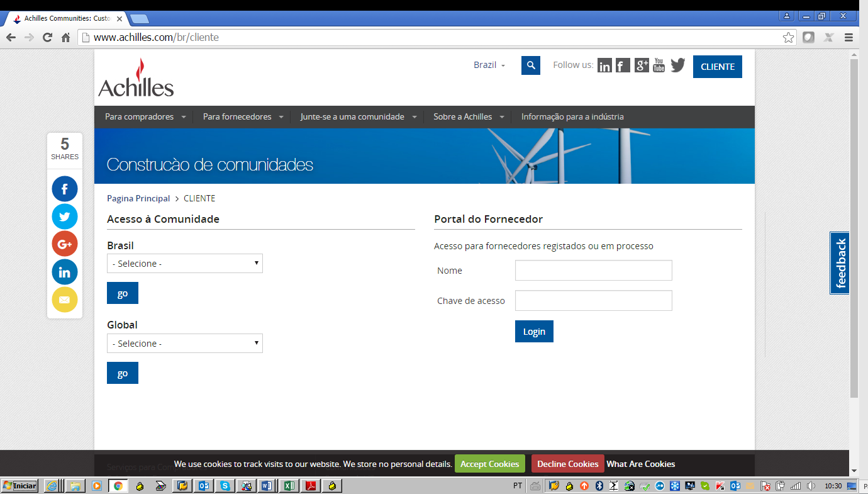This screenshot has height=494, width=868.
Task: Open the feedback side tab
Action: coord(840,263)
